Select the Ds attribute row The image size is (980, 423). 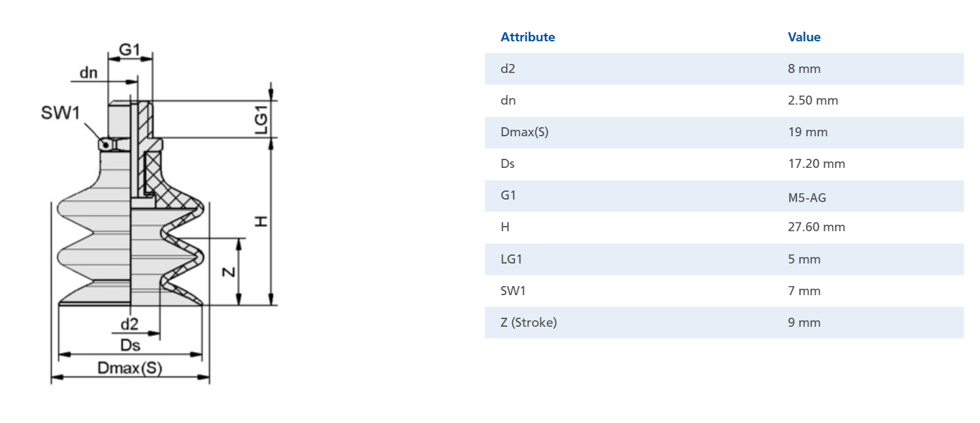coord(724,164)
